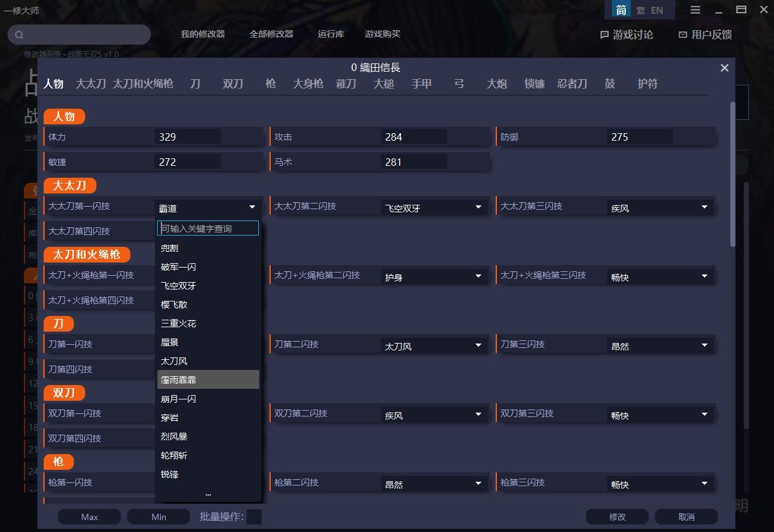Switch to the 大身枪 tab
Image resolution: width=774 pixels, height=532 pixels.
pos(308,84)
